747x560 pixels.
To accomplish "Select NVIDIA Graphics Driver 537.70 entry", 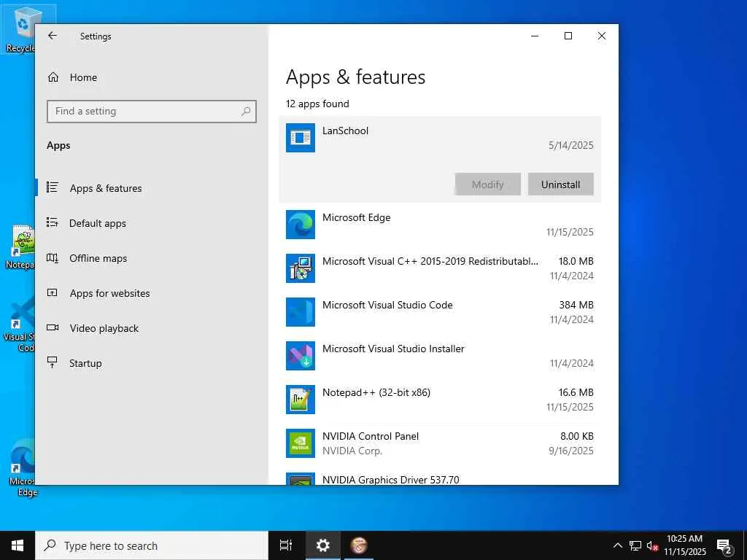I will [440, 478].
